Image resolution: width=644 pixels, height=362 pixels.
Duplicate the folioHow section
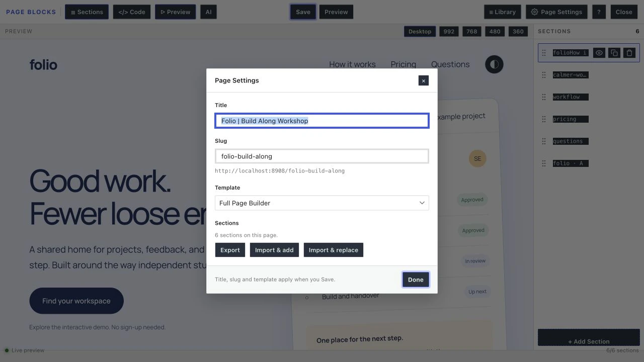coord(614,53)
